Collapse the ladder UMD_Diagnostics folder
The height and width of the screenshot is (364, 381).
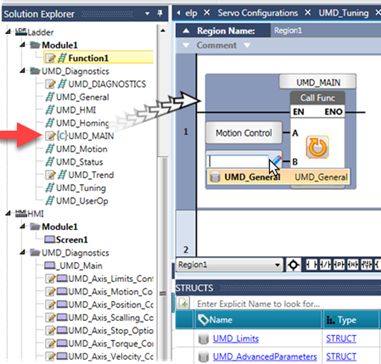point(23,71)
